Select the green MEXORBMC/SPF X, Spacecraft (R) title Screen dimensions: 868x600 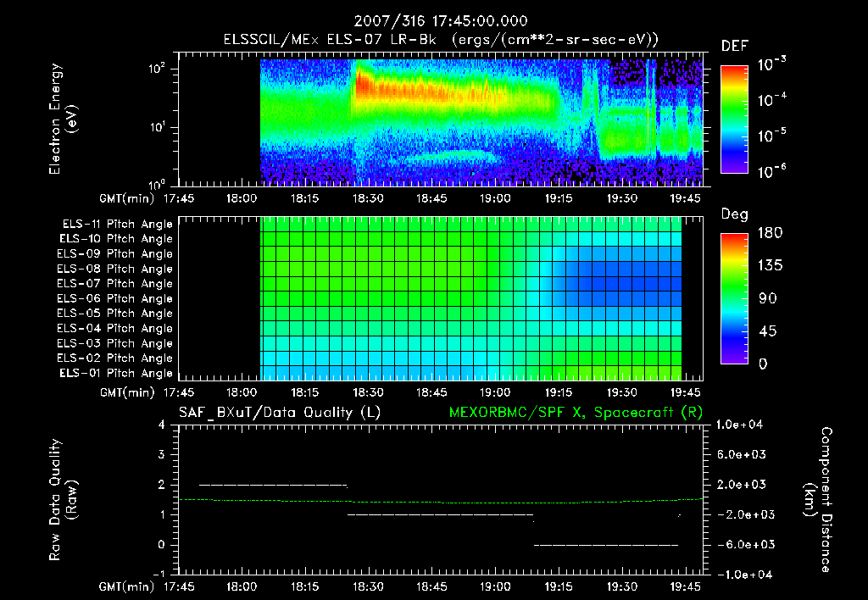[576, 413]
